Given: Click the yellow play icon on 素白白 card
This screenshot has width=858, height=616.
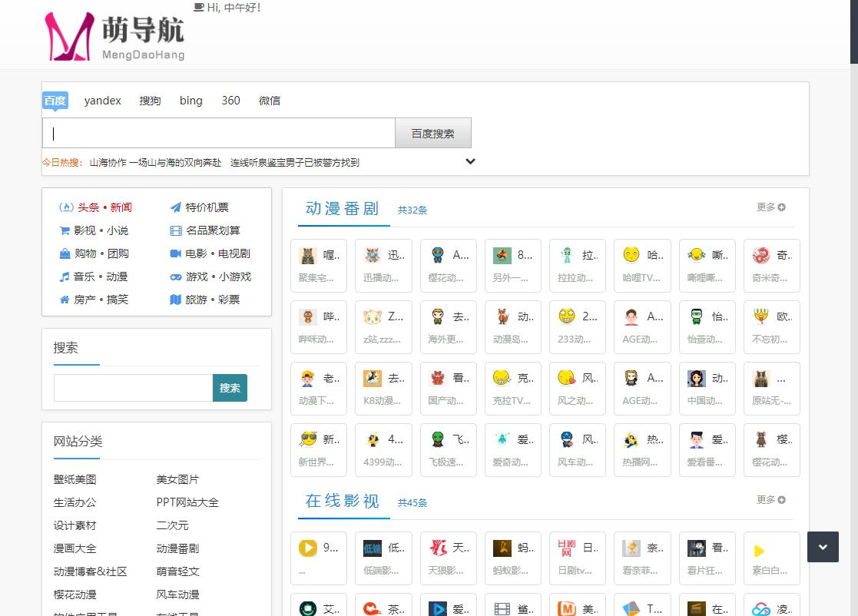Looking at the screenshot, I should point(759,551).
